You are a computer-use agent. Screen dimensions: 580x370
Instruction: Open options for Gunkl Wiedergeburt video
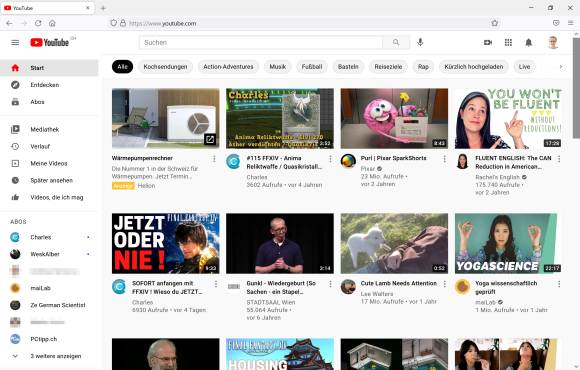pyautogui.click(x=330, y=284)
